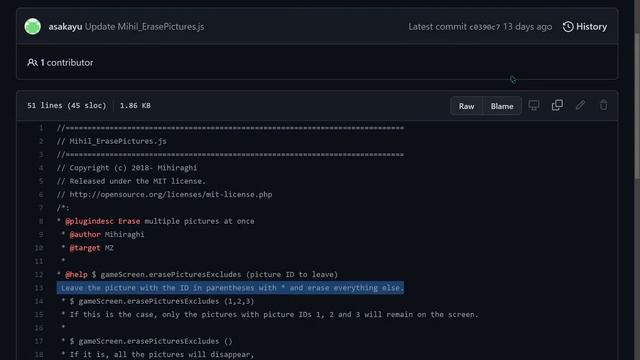The height and width of the screenshot is (360, 640).
Task: Click the @target keyword
Action: point(84,248)
